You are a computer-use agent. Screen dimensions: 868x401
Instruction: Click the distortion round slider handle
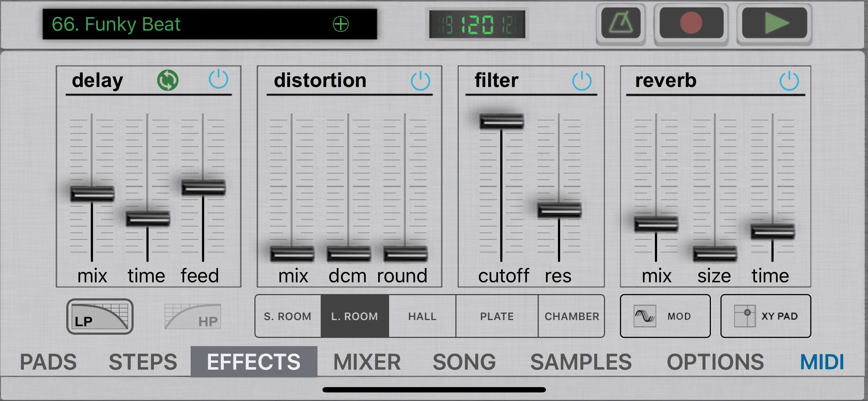(405, 254)
